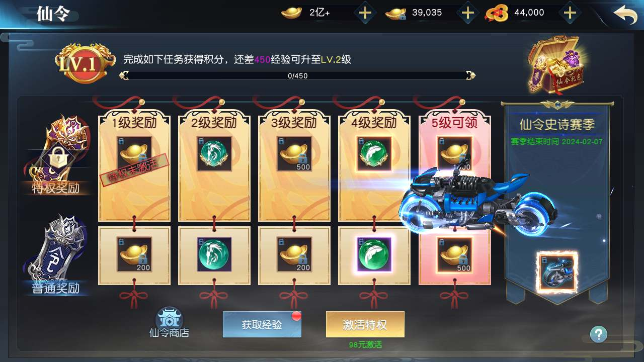The image size is (644, 362).
Task: Click the 激活特权 button
Action: pyautogui.click(x=365, y=324)
